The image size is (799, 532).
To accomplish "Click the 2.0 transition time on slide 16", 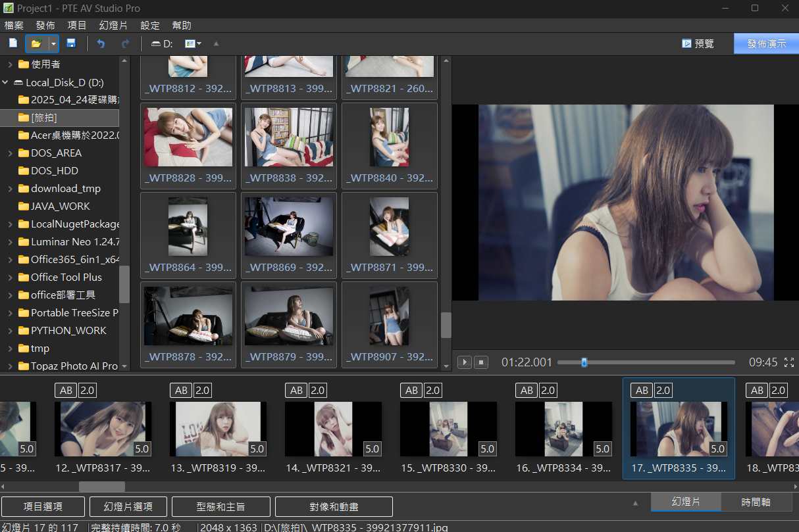I will 548,390.
